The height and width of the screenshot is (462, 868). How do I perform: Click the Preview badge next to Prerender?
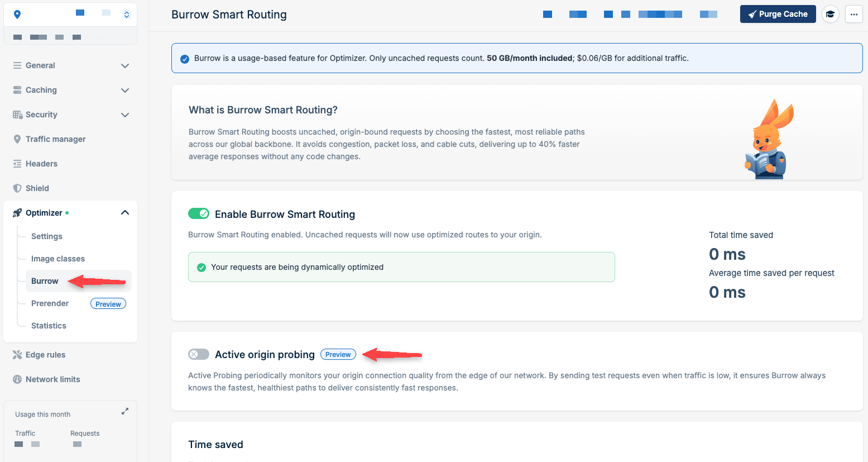[x=108, y=304]
